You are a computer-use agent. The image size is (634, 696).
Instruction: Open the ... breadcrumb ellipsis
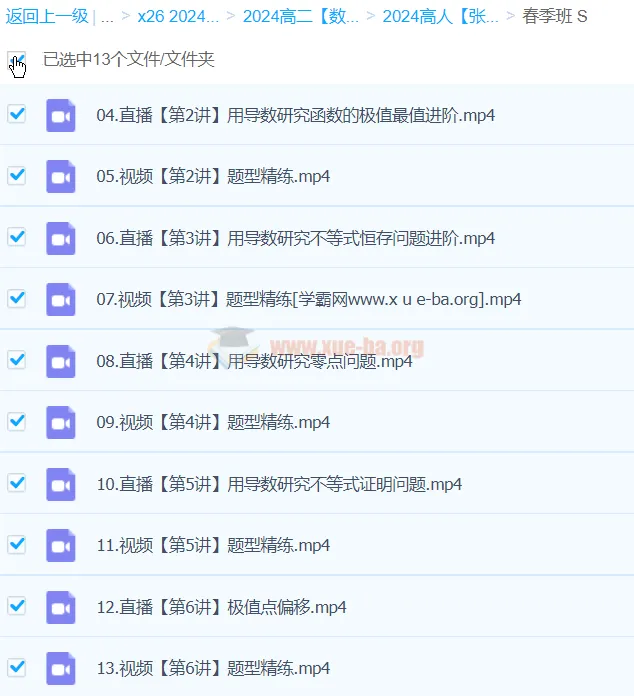107,18
